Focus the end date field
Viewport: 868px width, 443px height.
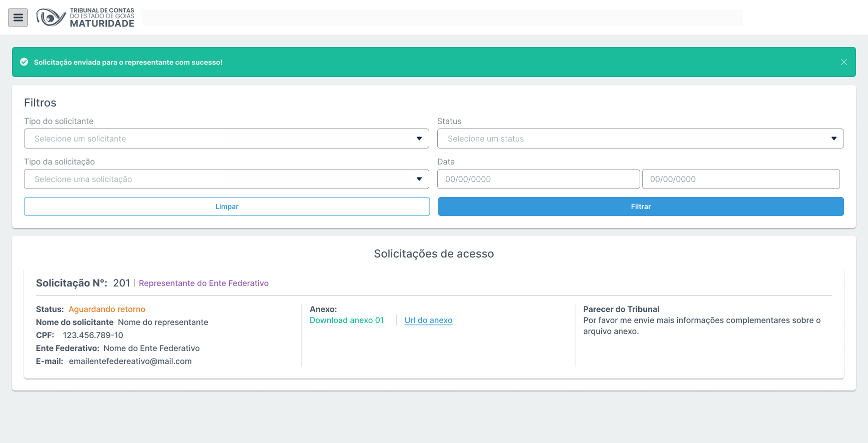741,179
